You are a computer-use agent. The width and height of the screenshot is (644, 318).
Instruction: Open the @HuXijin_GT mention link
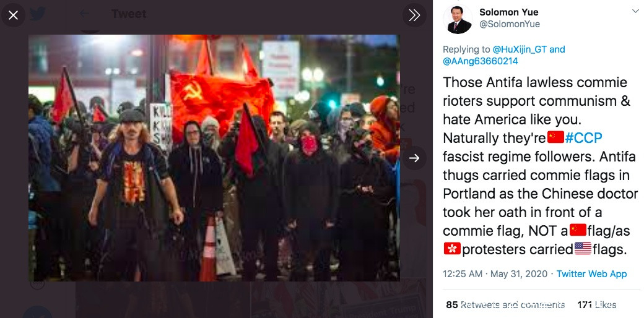519,49
